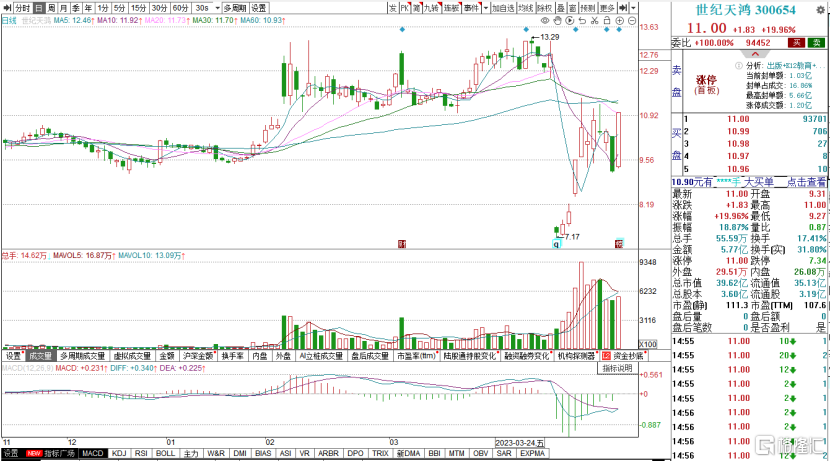This screenshot has width=830, height=462.
Task: Toggle the chart lock icon
Action: coord(607,21)
